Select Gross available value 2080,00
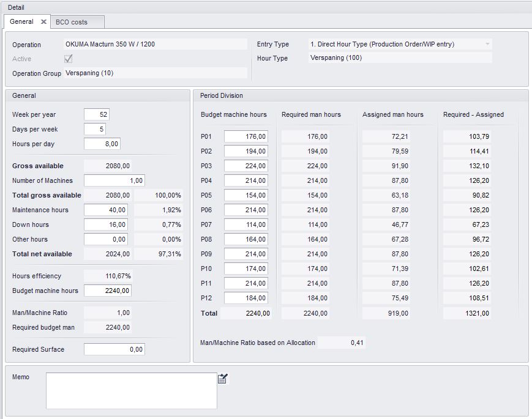Screen dimensions: 532x419 (108, 166)
